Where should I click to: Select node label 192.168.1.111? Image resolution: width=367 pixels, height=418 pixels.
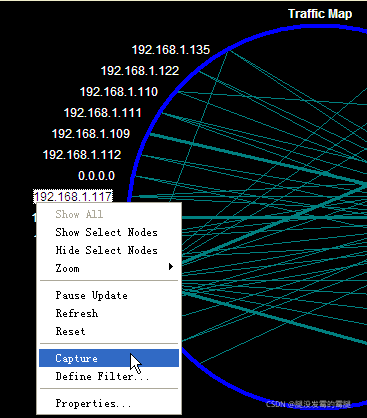point(103,113)
